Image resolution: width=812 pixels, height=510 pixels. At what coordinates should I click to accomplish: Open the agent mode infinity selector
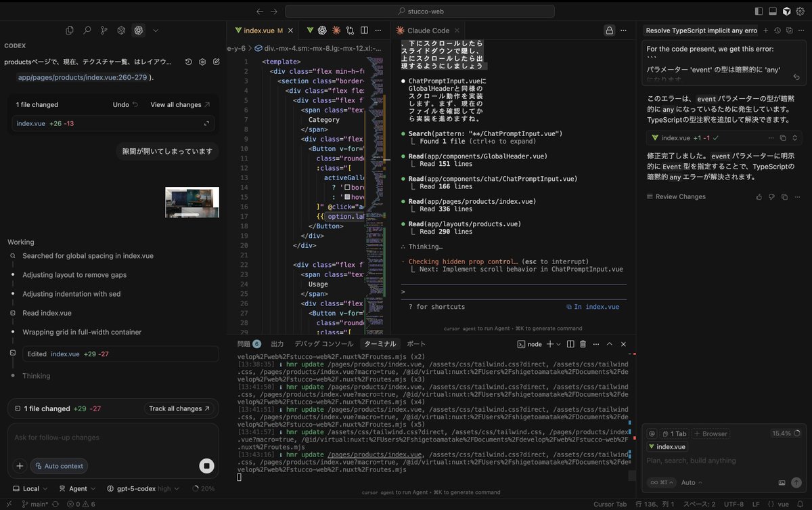point(661,482)
